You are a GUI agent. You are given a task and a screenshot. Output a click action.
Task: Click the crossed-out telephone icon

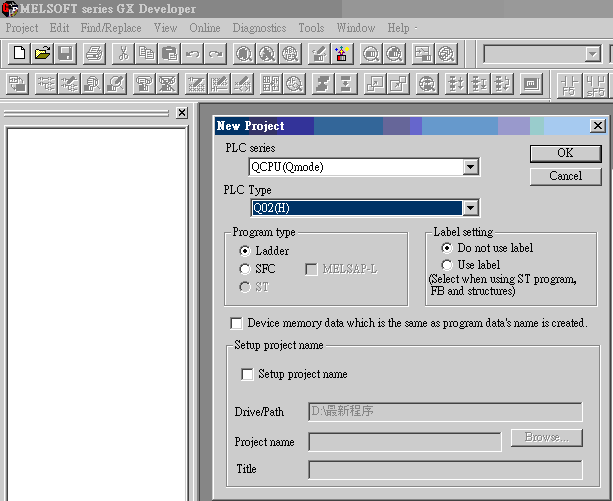coord(167,84)
